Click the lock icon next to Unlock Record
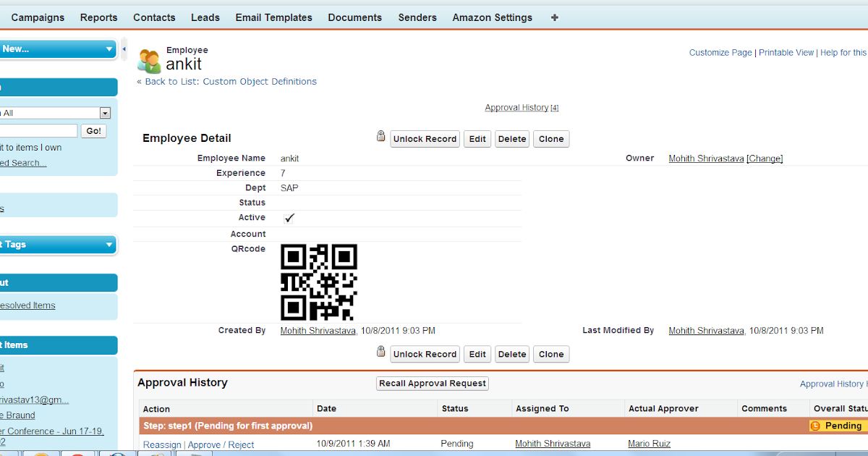 tap(381, 135)
